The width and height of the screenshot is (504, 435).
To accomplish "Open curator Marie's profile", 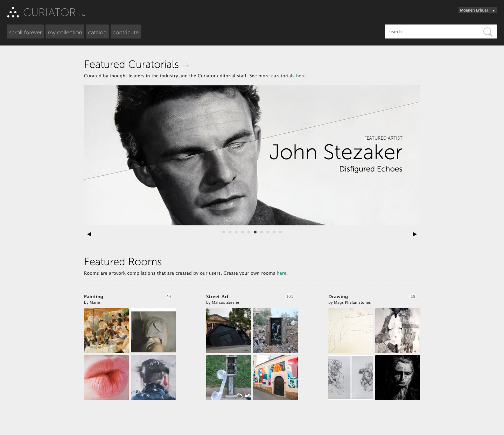I will (x=95, y=302).
